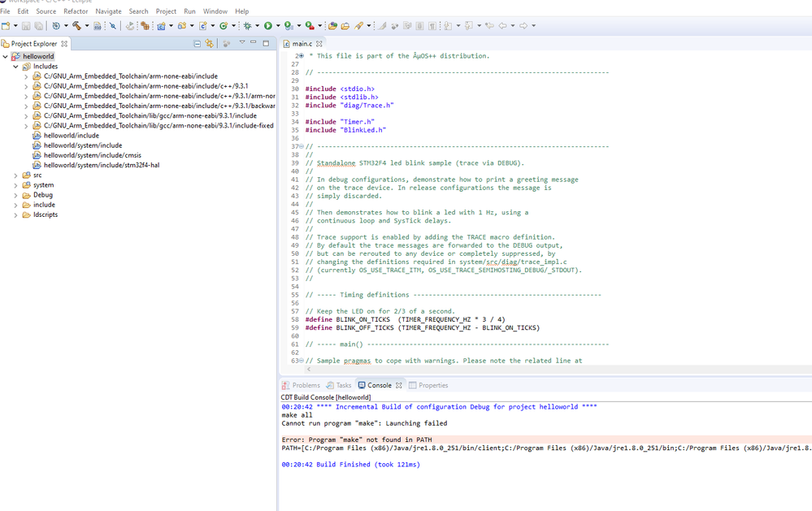812x511 pixels.
Task: Click the New file wizard icon
Action: tap(7, 25)
